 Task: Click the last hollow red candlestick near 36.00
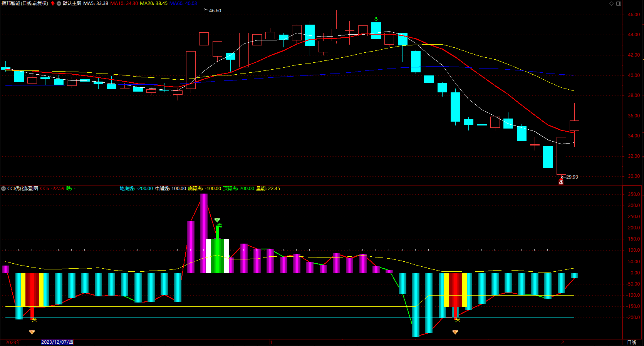574,125
